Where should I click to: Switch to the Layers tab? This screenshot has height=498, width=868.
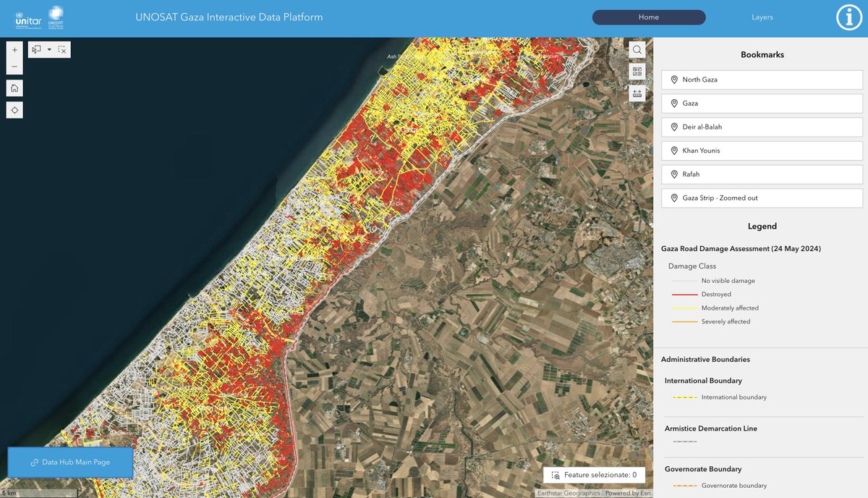pos(762,17)
